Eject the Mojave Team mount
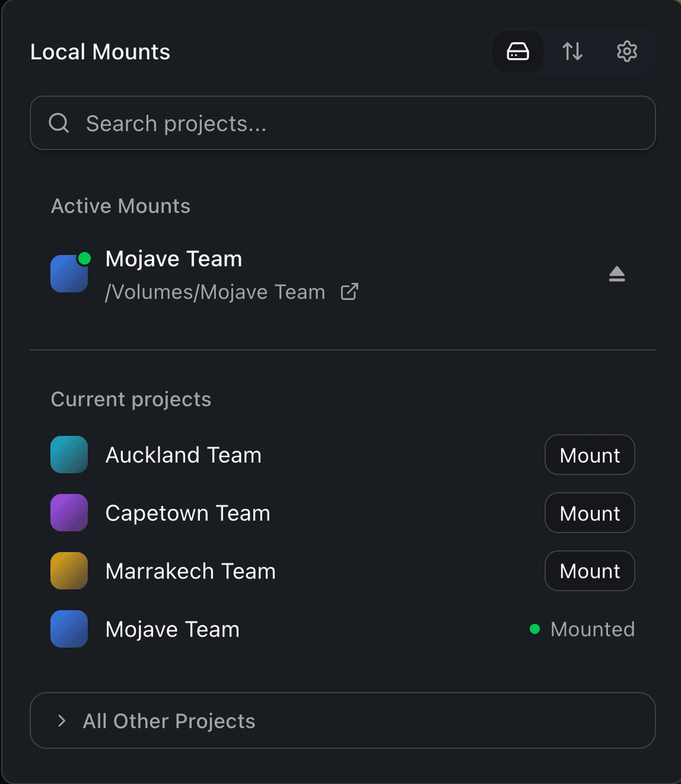 click(x=617, y=273)
